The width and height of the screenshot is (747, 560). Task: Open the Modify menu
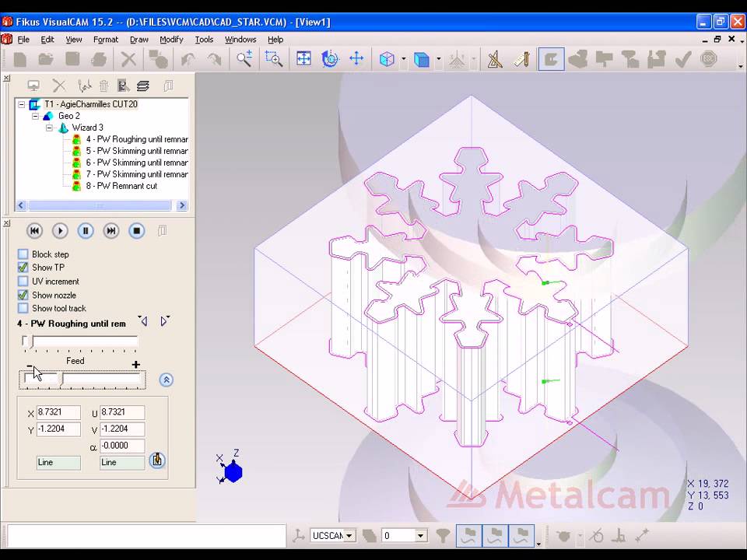click(x=171, y=40)
